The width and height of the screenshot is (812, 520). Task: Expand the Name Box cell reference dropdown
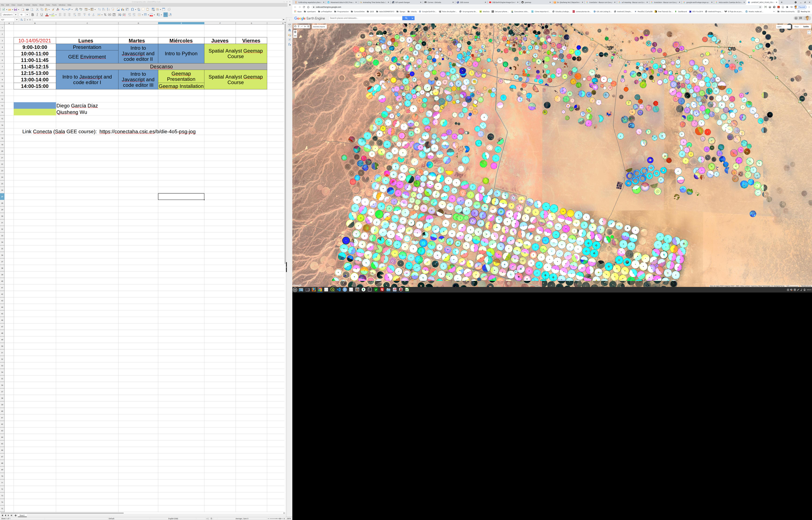[x=17, y=20]
